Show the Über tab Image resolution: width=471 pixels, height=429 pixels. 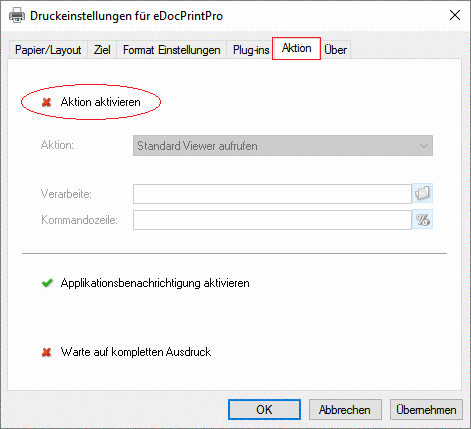click(x=335, y=50)
